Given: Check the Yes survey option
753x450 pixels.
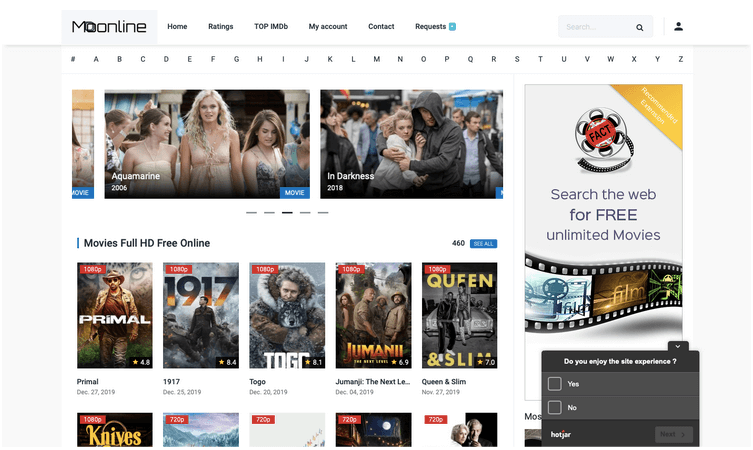Looking at the screenshot, I should coord(555,384).
